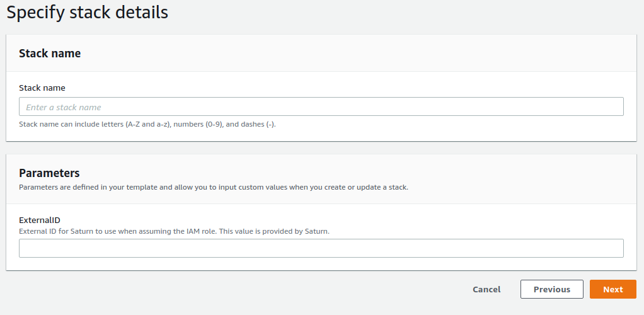Click 'dashes (-)' in the stack name hint

click(258, 124)
